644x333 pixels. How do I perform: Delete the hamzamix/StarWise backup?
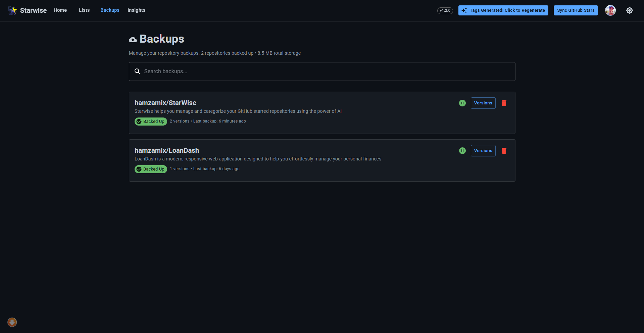[x=504, y=103]
